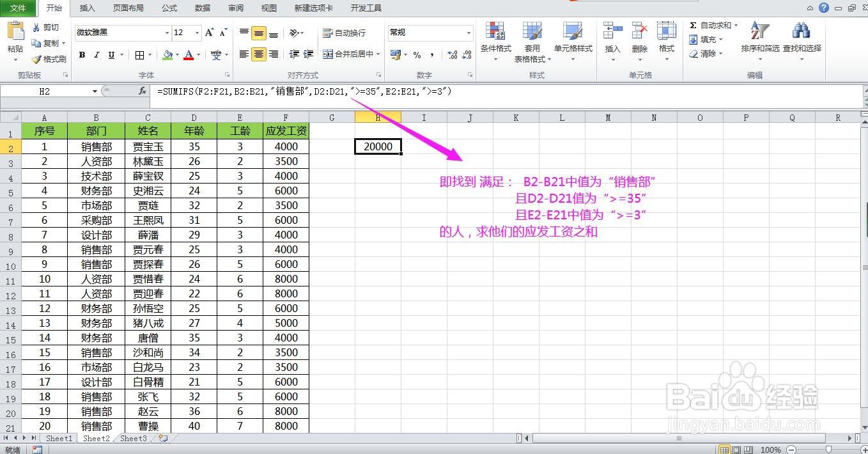Toggle align text left
Image resolution: width=868 pixels, height=454 pixels.
[x=244, y=54]
